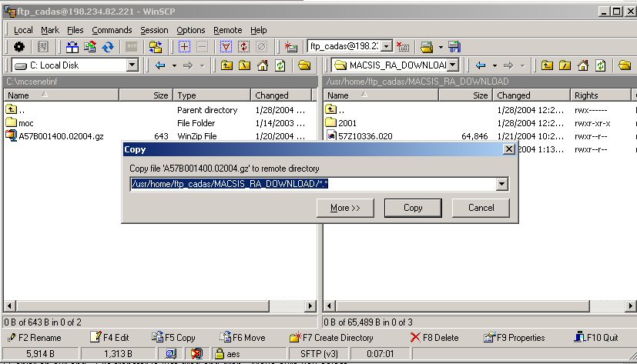
Task: Go to remote root directory icon
Action: click(x=565, y=65)
